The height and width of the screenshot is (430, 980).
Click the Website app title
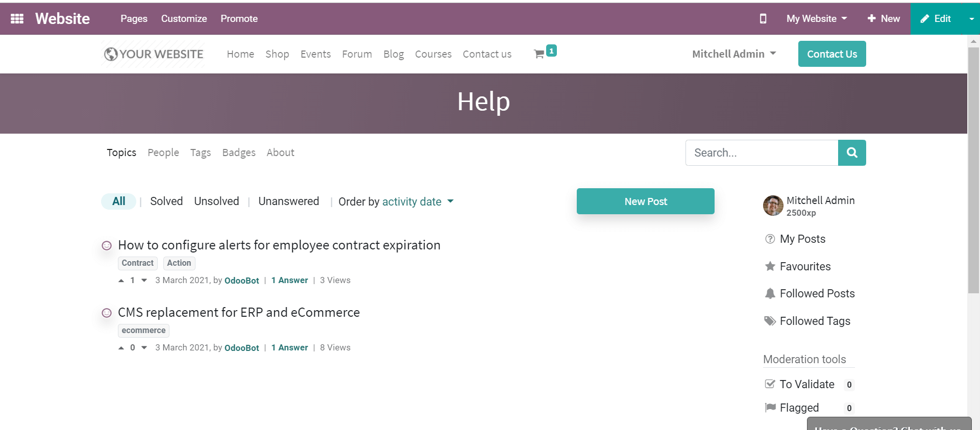tap(62, 18)
